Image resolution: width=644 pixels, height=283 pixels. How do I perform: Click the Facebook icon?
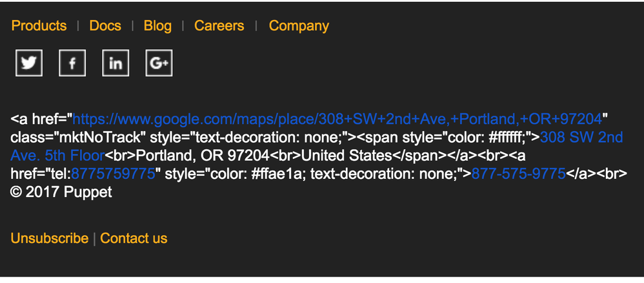coord(72,63)
